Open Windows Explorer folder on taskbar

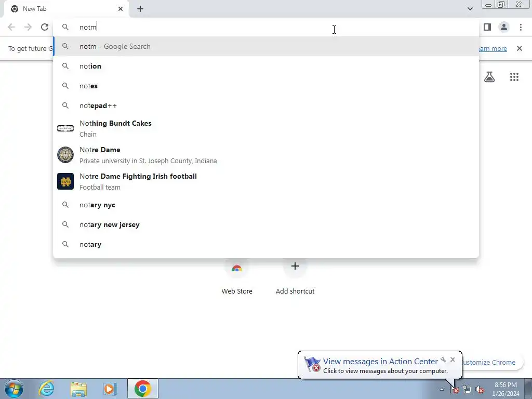pos(78,389)
